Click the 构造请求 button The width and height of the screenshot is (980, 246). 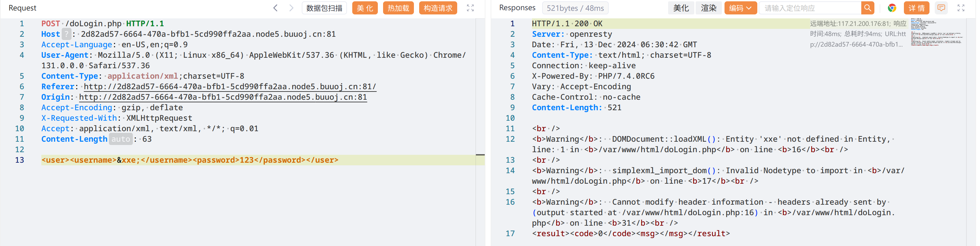[438, 8]
